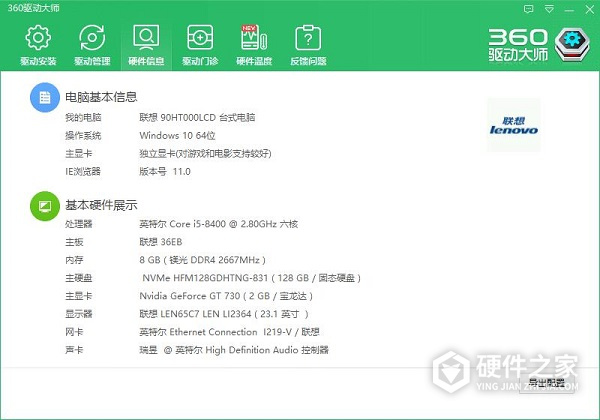
Task: Click the memory value 8 GB DDR4 2667MHz
Action: pyautogui.click(x=202, y=260)
